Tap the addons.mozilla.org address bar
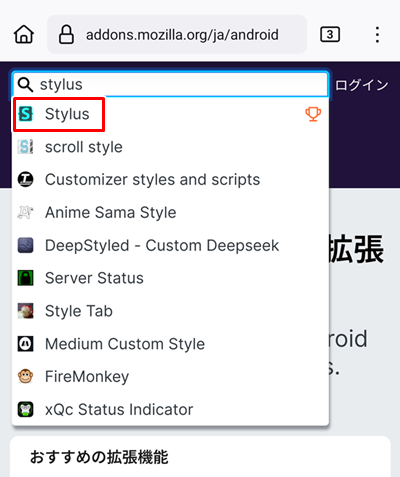Screen dimensions: 400x477 pos(177,34)
